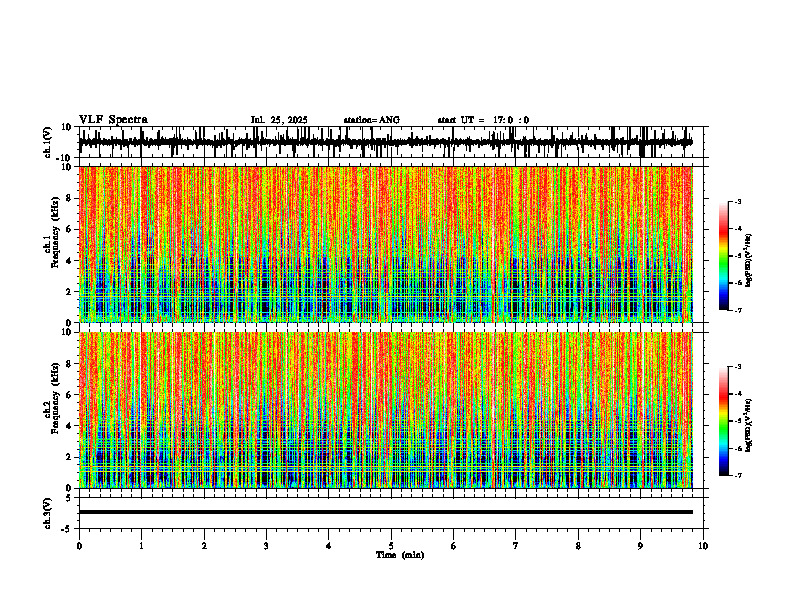This screenshot has width=792, height=612.
Task: Click the "6" tick on the time axis
Action: click(454, 546)
